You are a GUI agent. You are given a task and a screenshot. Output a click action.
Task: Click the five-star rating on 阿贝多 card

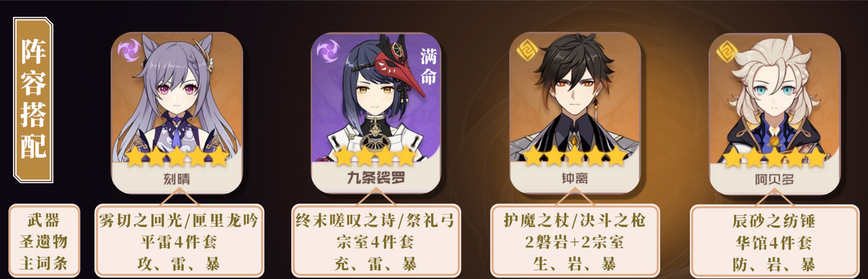(x=775, y=158)
